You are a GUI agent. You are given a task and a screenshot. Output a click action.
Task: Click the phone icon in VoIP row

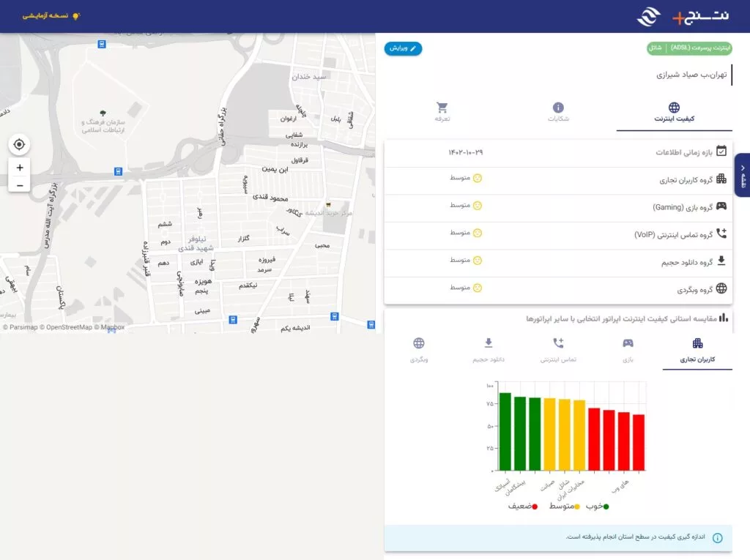pos(721,234)
